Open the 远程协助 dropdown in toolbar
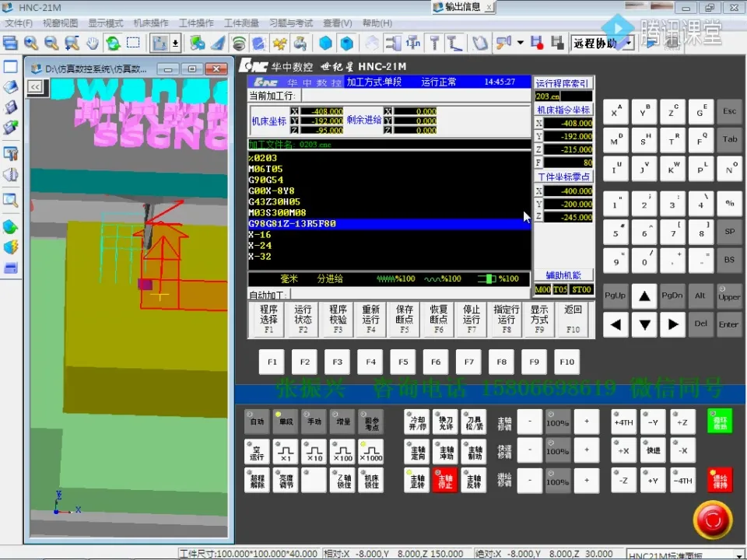The image size is (747, 560). [627, 43]
